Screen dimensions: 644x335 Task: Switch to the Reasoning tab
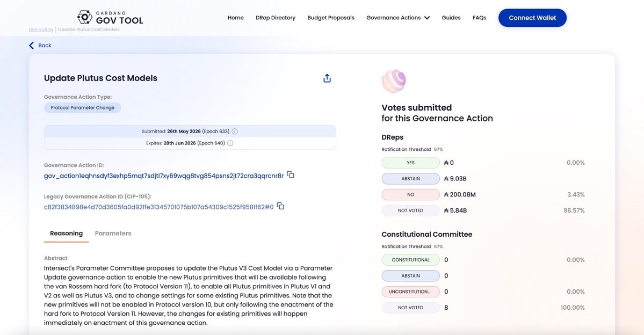tap(67, 233)
